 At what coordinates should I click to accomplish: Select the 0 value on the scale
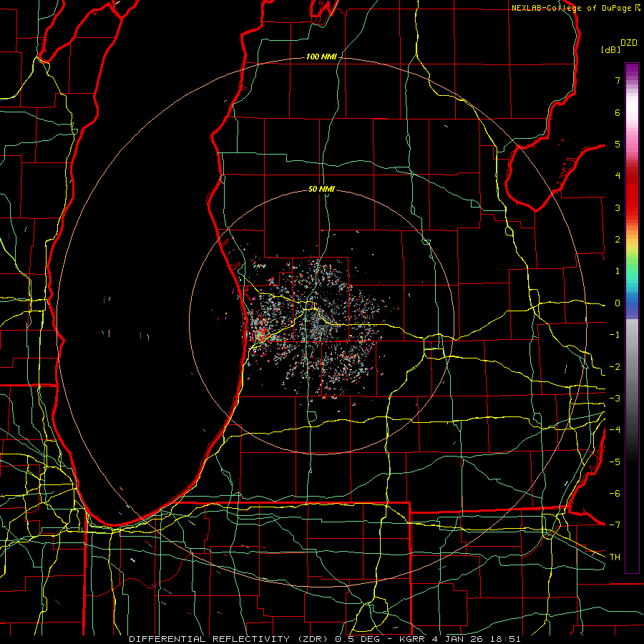618,303
